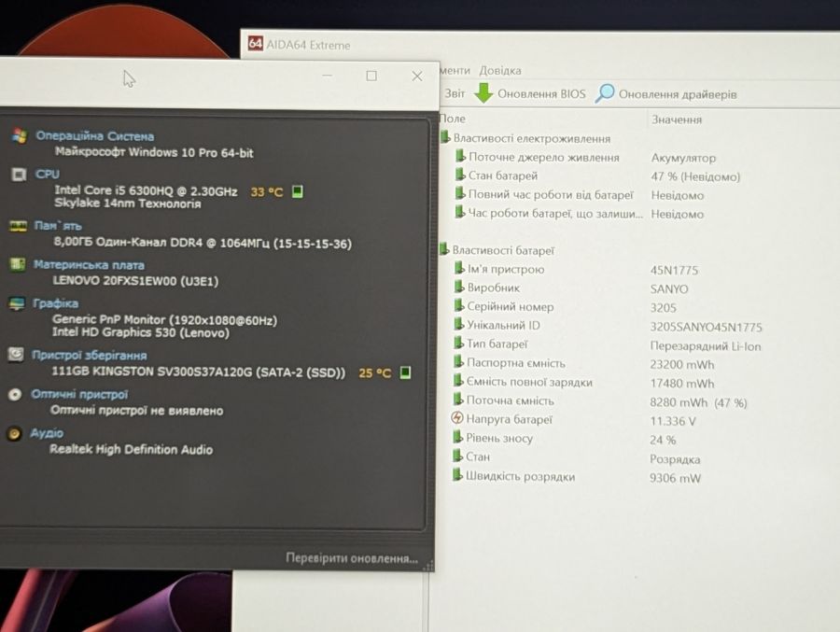Click the Графіка monitor icon
The image size is (840, 632).
(17, 303)
